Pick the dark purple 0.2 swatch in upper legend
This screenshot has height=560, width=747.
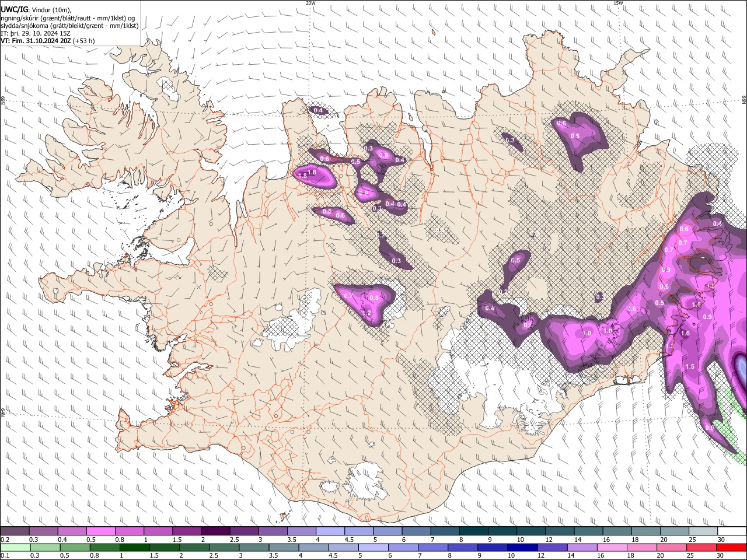[15, 531]
